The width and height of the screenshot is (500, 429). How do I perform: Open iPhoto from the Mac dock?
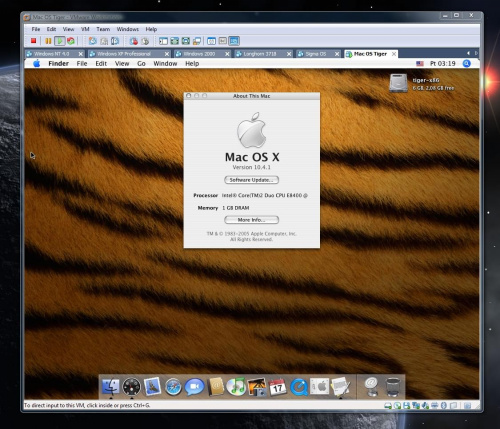257,387
